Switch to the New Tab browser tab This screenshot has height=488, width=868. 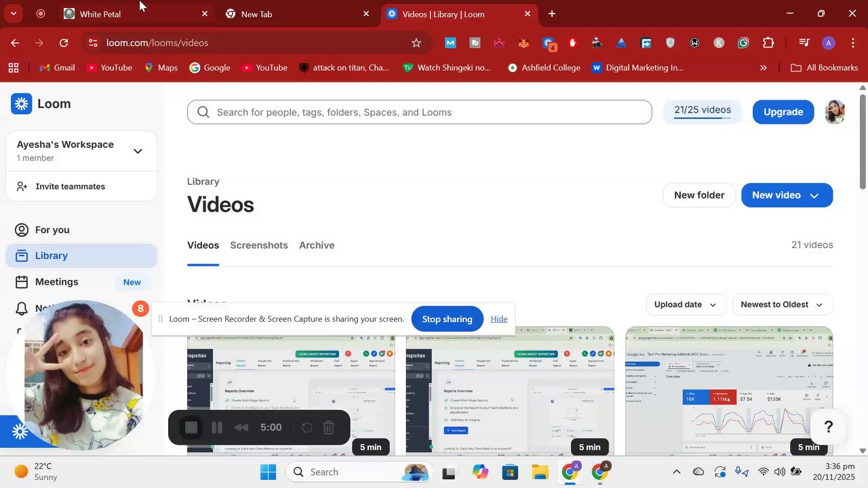click(296, 14)
